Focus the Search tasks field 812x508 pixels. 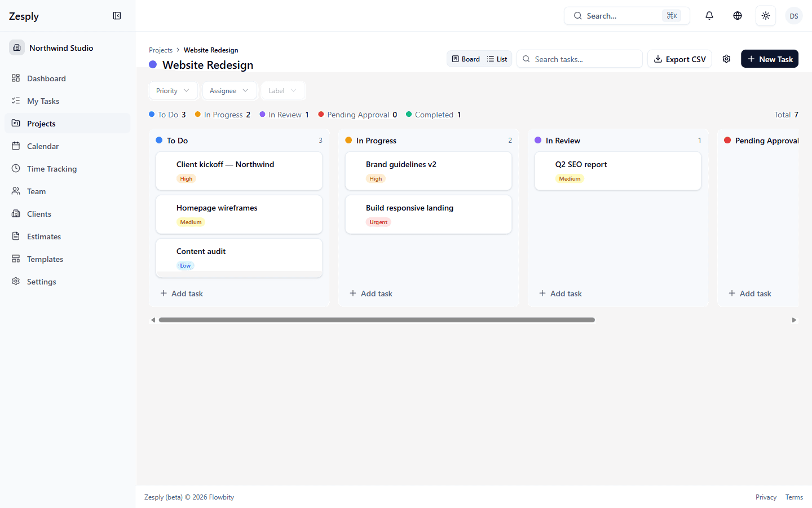pos(580,59)
